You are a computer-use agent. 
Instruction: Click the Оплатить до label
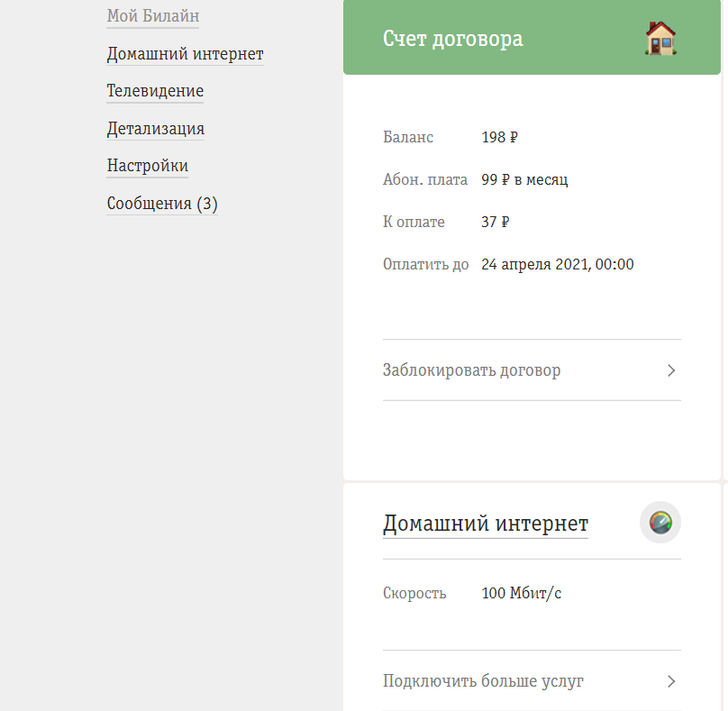[x=425, y=264]
